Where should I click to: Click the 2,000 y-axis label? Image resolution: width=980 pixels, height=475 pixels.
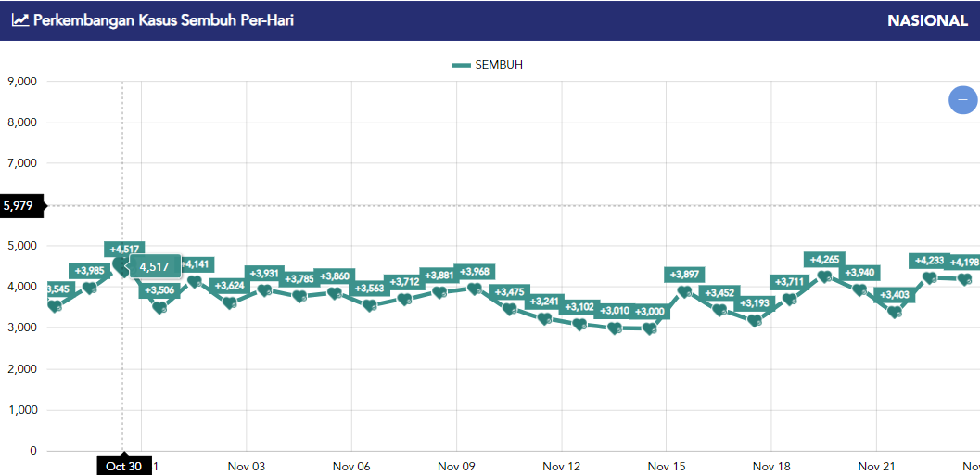[x=22, y=369]
